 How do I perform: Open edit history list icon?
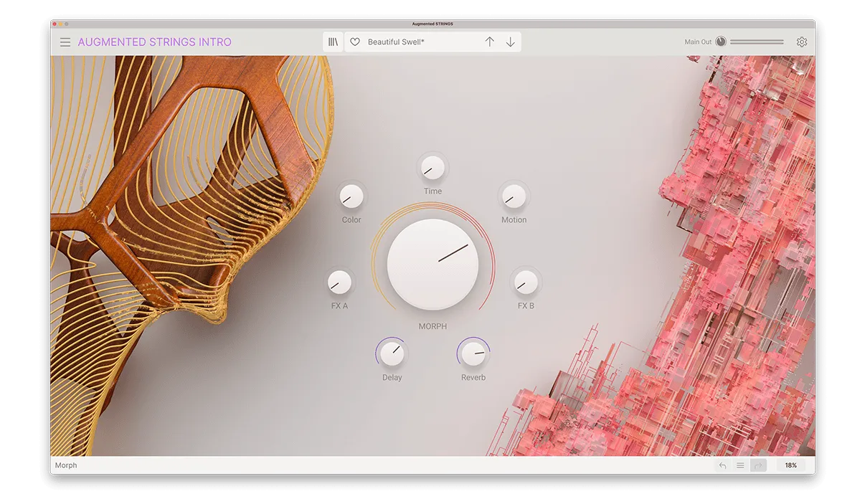[x=740, y=465]
